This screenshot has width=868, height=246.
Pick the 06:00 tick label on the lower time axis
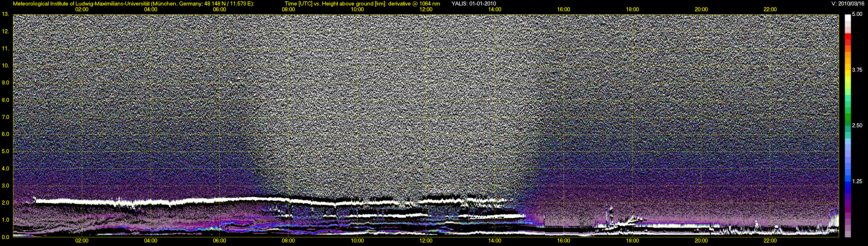pos(219,241)
